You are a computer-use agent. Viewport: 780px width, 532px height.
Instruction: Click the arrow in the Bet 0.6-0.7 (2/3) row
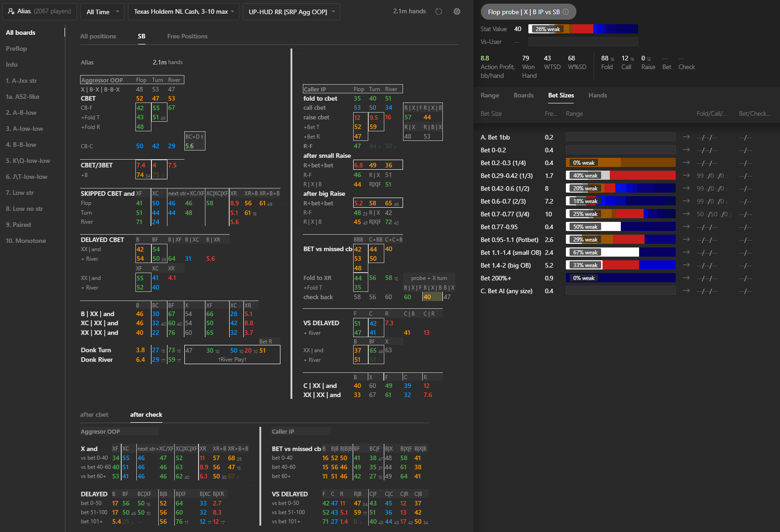[686, 201]
